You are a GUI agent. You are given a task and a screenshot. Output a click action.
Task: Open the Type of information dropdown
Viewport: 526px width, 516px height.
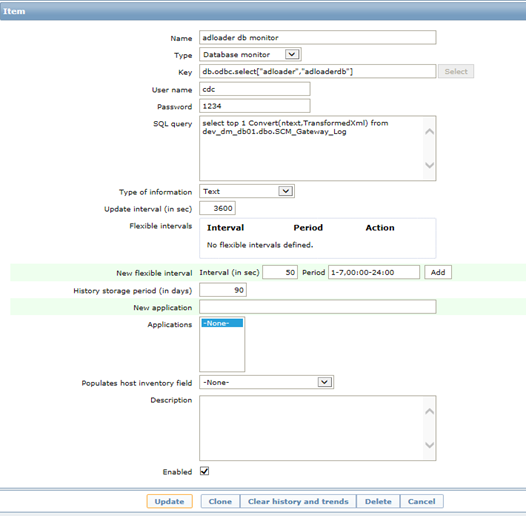point(247,191)
